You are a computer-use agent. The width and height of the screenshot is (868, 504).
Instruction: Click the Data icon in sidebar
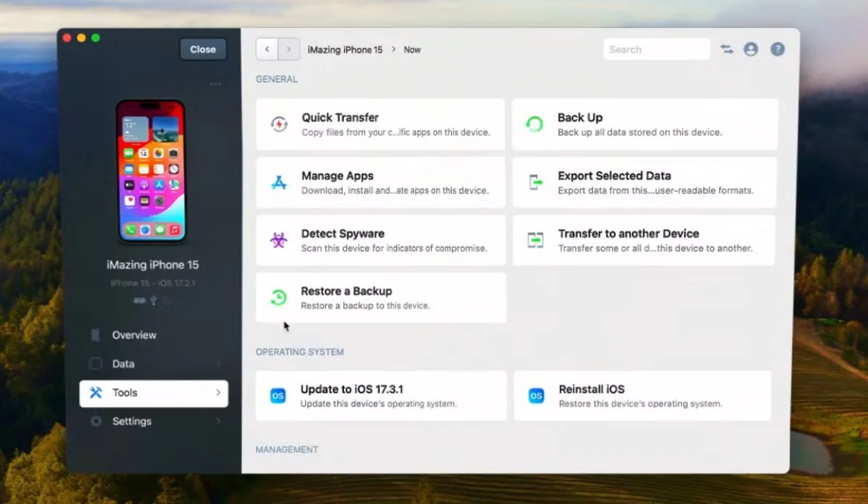coord(95,364)
